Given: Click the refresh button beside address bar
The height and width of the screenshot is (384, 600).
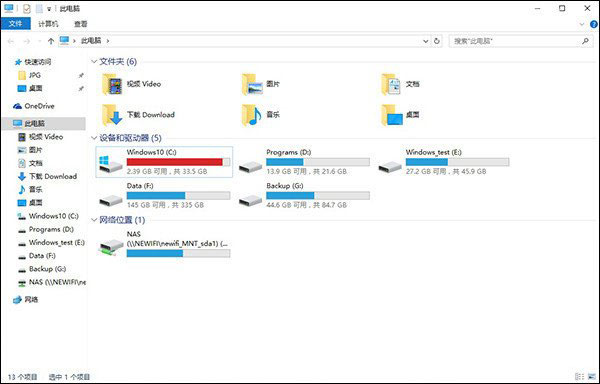Looking at the screenshot, I should point(437,41).
